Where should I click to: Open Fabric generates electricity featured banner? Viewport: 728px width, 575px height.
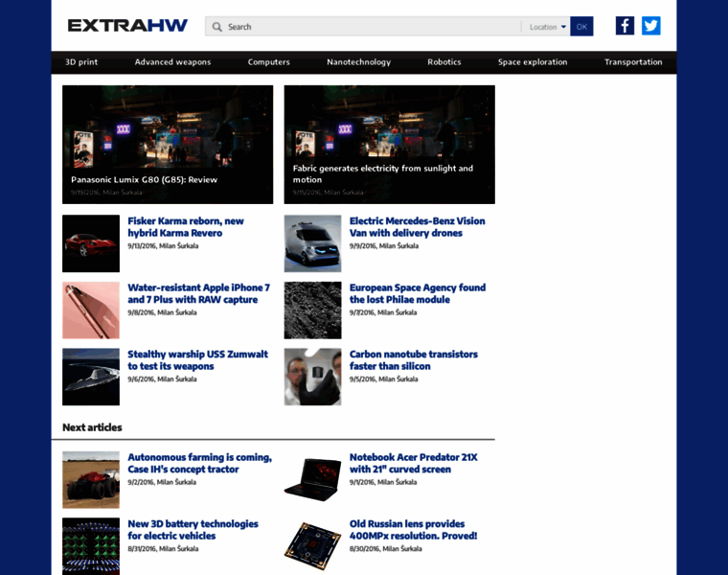(x=390, y=145)
